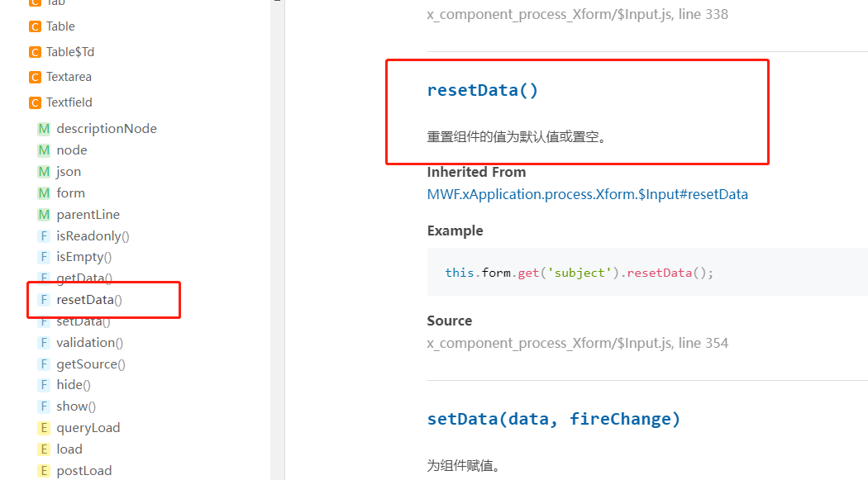
Task: Click the yellow E icon beside queryLoad
Action: (x=44, y=428)
